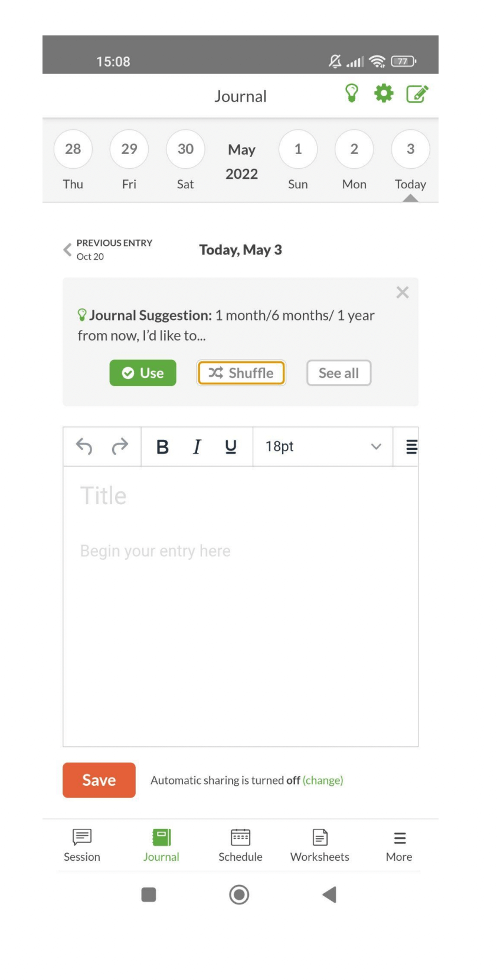This screenshot has width=497, height=980.
Task: Open the More menu
Action: tap(399, 844)
